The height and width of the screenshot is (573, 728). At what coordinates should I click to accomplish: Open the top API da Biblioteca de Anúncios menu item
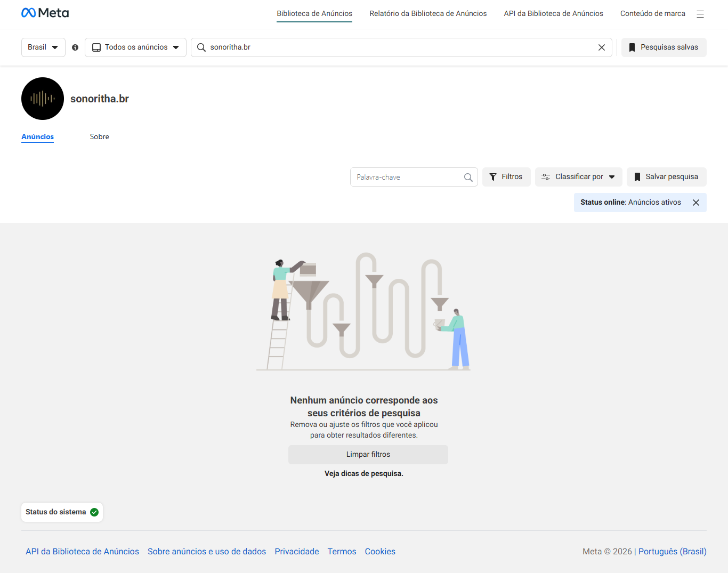(554, 14)
